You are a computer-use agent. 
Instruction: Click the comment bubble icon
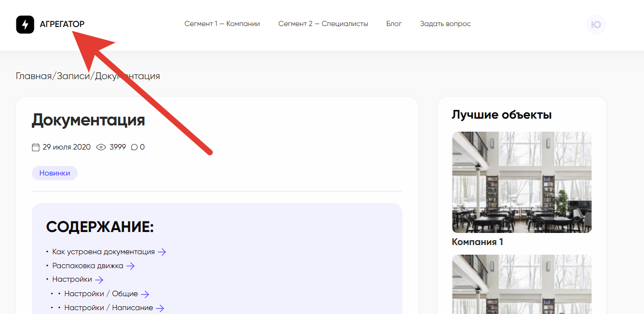coord(134,147)
